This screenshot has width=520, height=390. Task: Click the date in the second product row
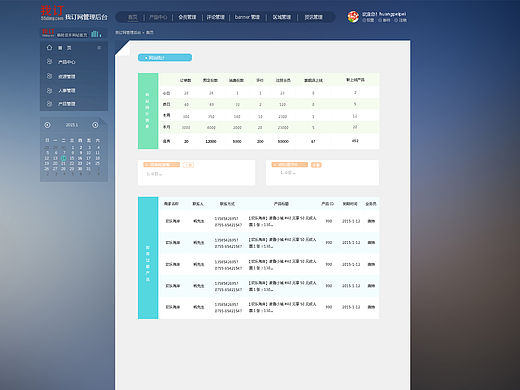pyautogui.click(x=351, y=243)
